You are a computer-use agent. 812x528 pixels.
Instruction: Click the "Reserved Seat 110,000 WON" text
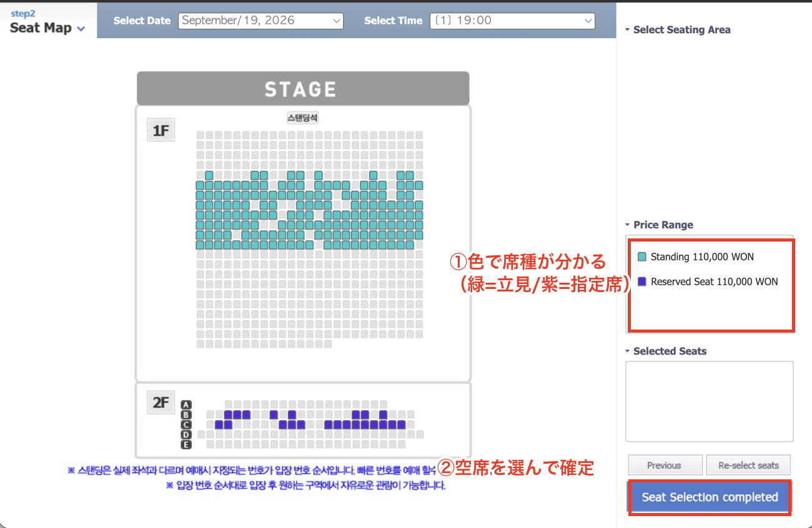[715, 281]
